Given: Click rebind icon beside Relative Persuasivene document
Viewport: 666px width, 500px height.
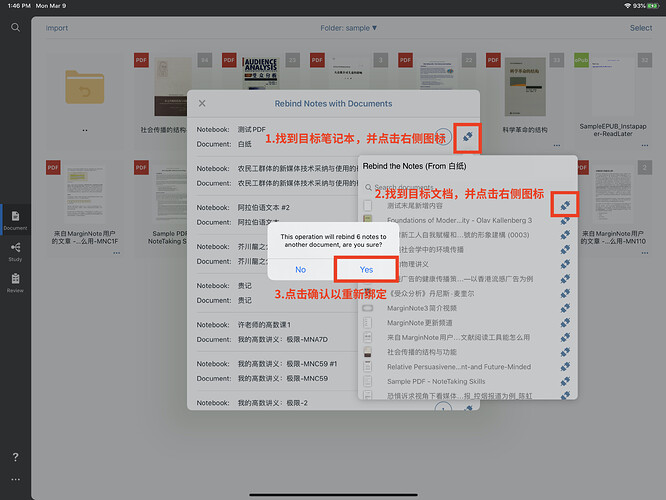Looking at the screenshot, I should (565, 367).
